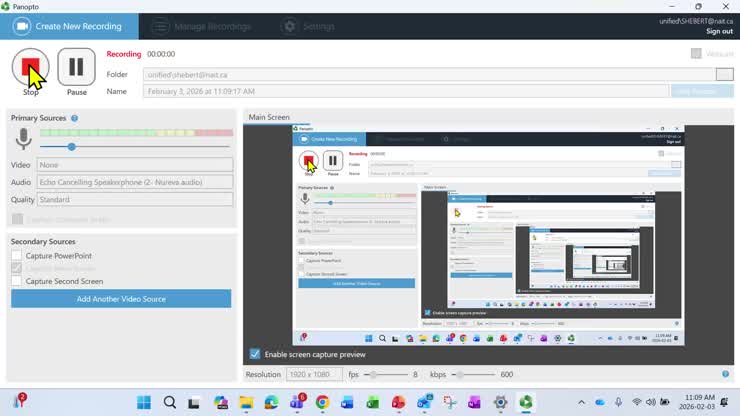Stop the current Panopto recording
This screenshot has height=416, width=740.
coord(31,67)
